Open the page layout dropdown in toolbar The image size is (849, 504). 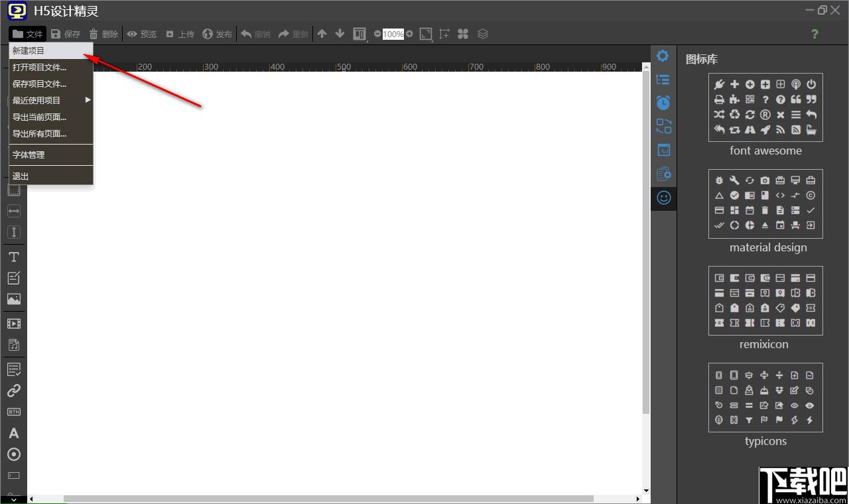[359, 34]
